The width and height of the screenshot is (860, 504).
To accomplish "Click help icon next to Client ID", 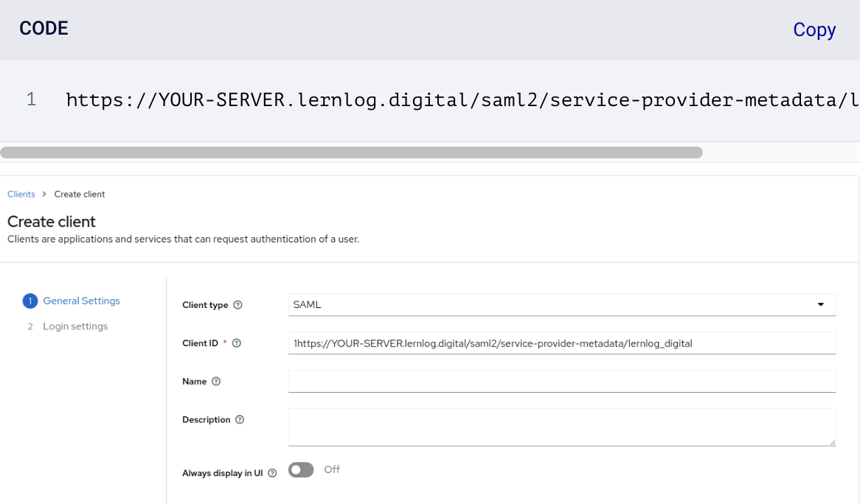I will [x=237, y=343].
